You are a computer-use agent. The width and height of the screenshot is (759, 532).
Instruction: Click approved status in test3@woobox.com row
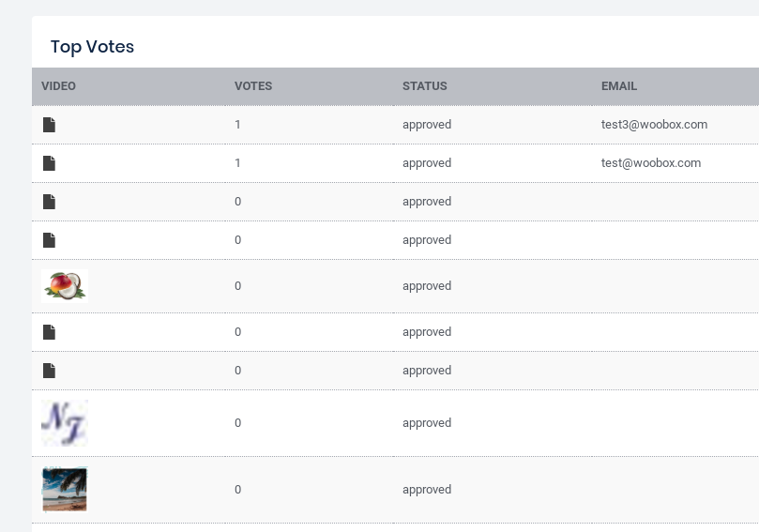[427, 125]
